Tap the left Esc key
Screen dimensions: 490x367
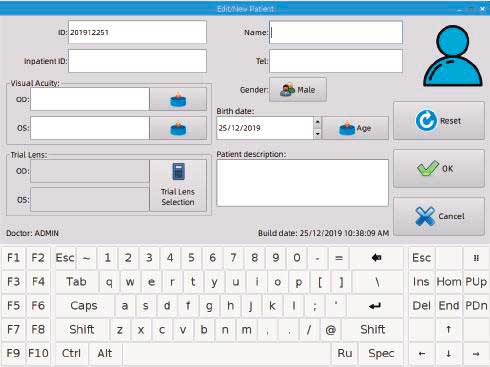[65, 258]
